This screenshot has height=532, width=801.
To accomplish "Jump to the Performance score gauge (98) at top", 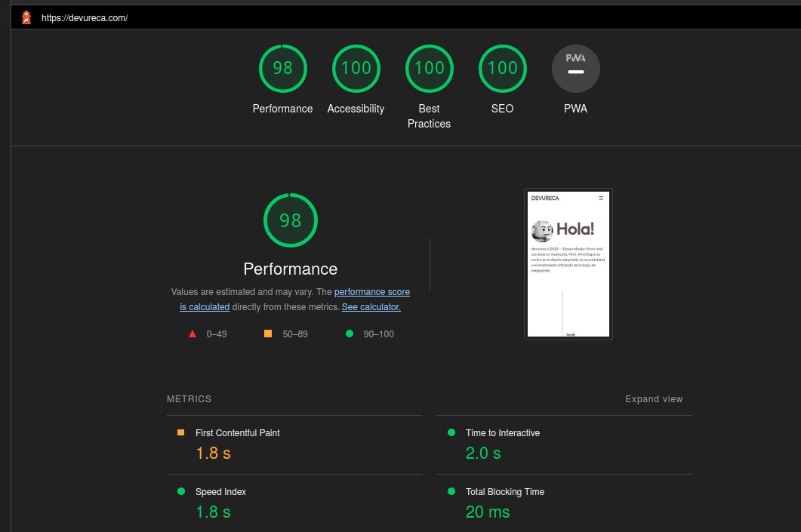I will click(282, 69).
